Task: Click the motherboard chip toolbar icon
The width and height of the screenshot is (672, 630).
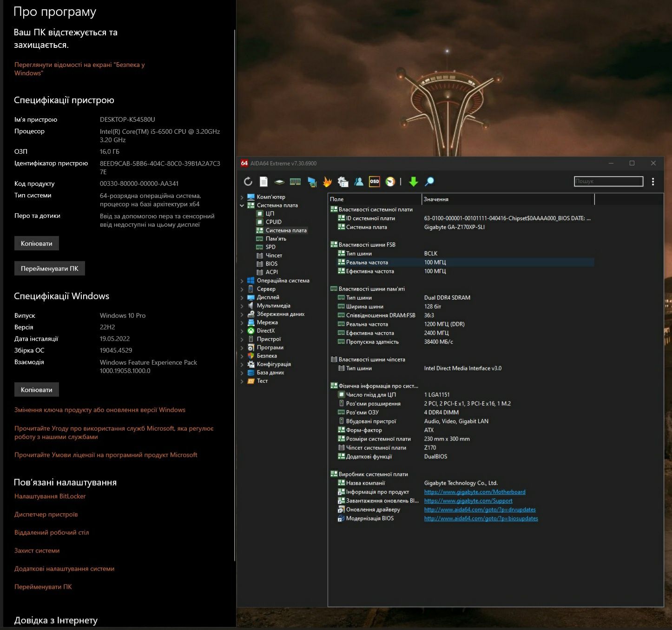Action: tap(279, 182)
